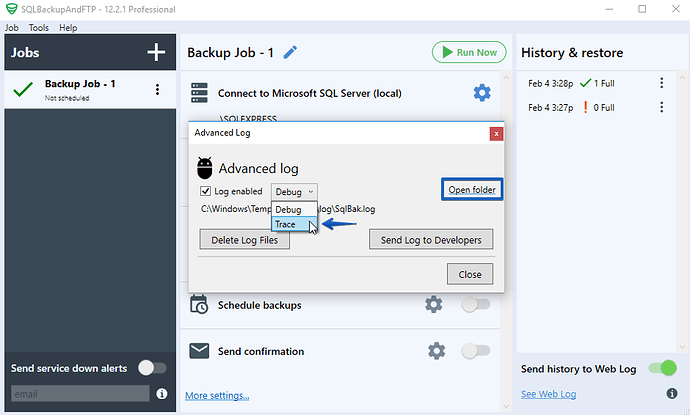Click the Close button in Advanced Log
The image size is (690, 415).
pyautogui.click(x=470, y=274)
